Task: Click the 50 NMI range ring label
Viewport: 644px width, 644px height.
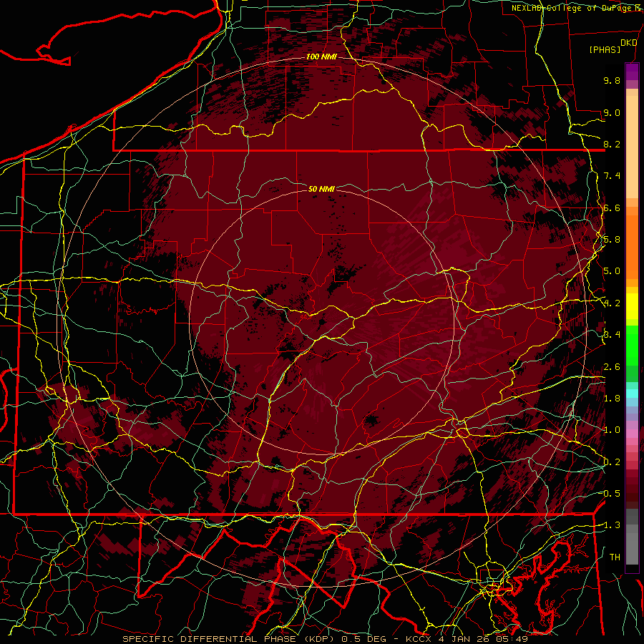Action: point(321,189)
